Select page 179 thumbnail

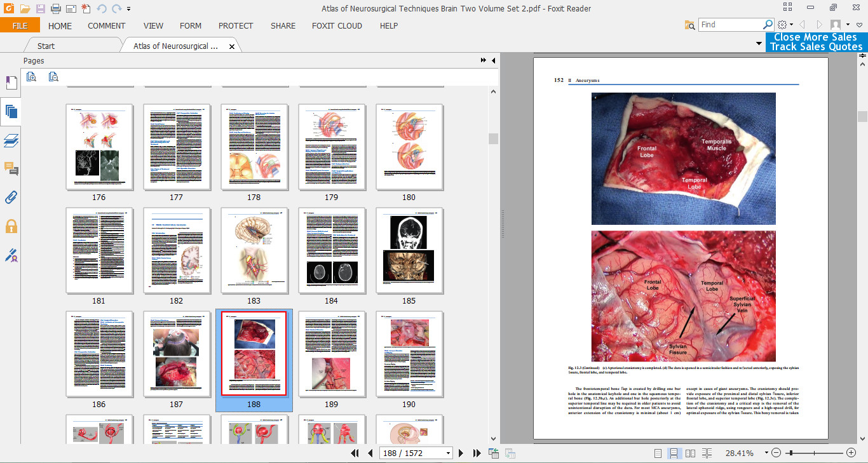332,147
